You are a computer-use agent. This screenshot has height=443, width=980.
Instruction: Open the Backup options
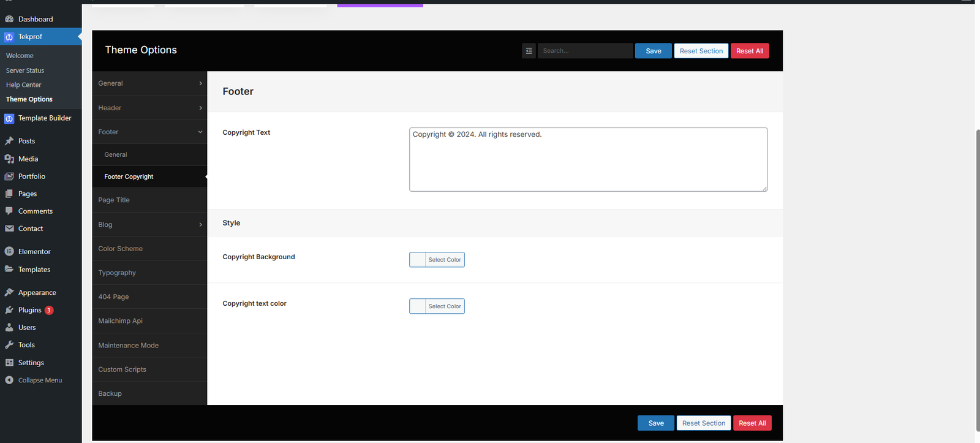pos(149,393)
